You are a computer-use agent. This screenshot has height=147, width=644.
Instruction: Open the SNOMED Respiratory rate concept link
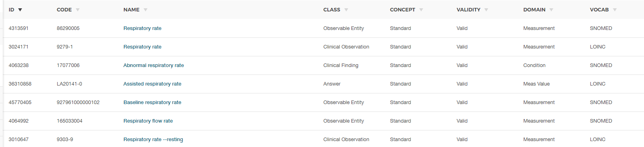(142, 28)
